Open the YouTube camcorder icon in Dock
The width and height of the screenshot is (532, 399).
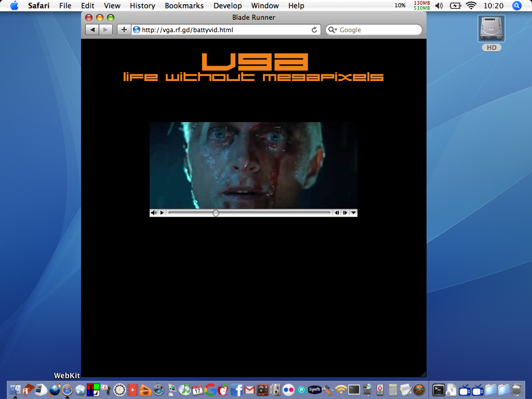106,390
